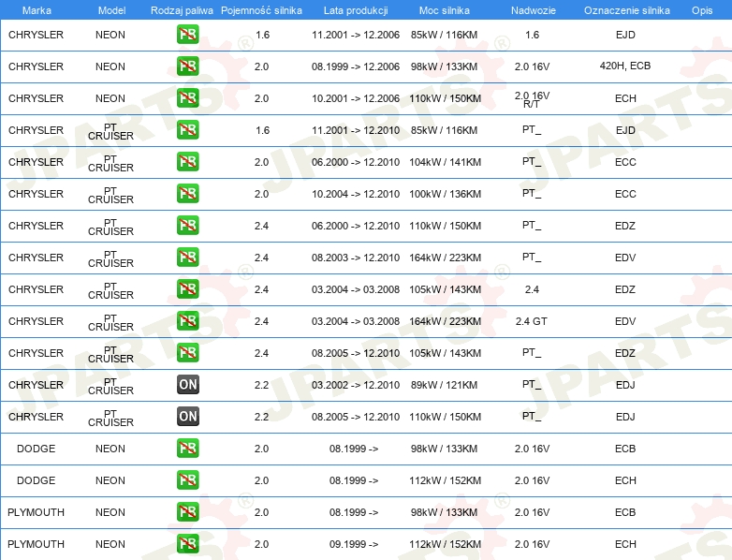Select engine code 420H, ECB cell
Viewport: 732px width, 560px height.
625,66
